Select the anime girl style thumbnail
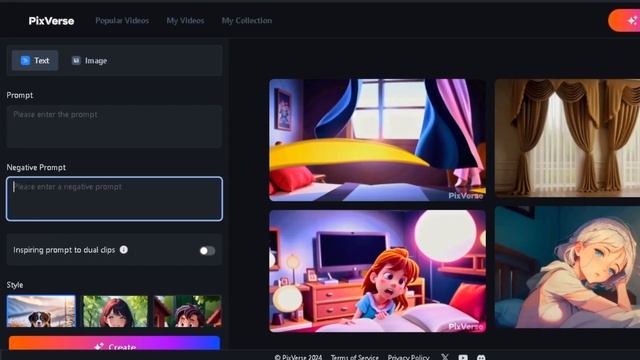 [x=115, y=311]
